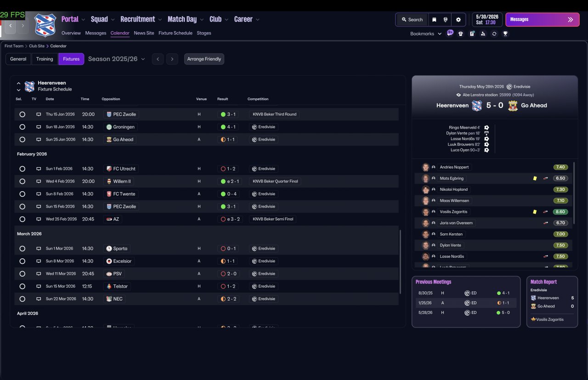Viewport: 588px width, 380px height.
Task: Open the Season 2025/26 dropdown
Action: [x=117, y=59]
